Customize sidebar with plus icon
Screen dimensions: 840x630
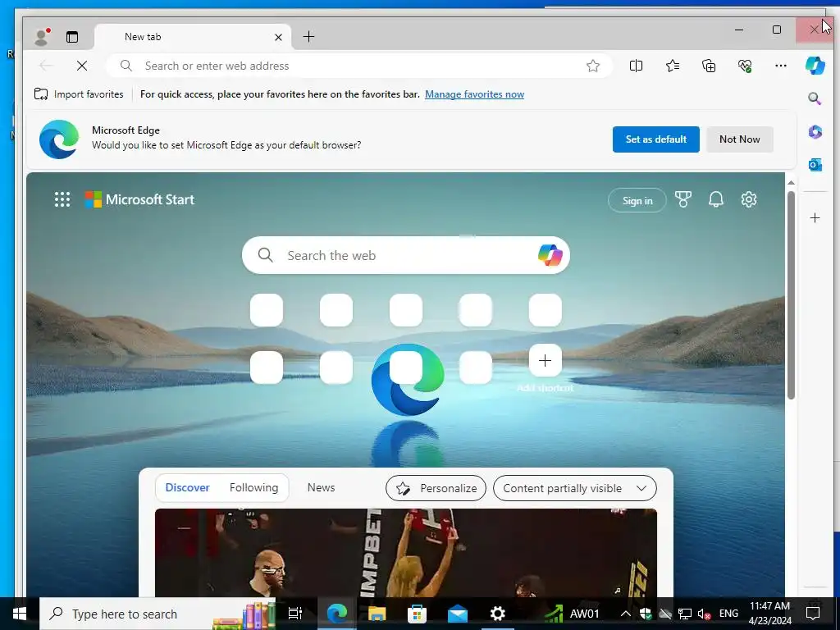pyautogui.click(x=815, y=217)
